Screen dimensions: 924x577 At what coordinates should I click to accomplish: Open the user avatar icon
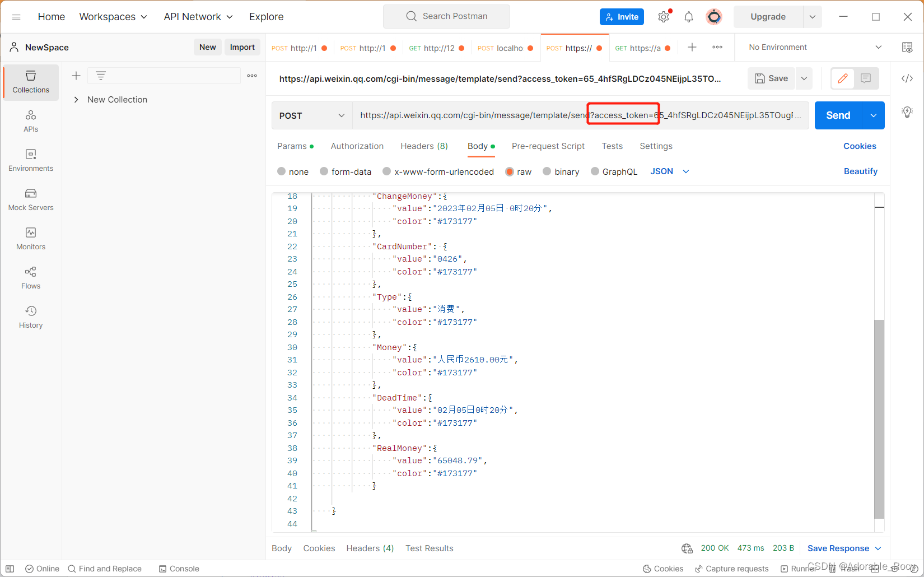[x=714, y=17]
